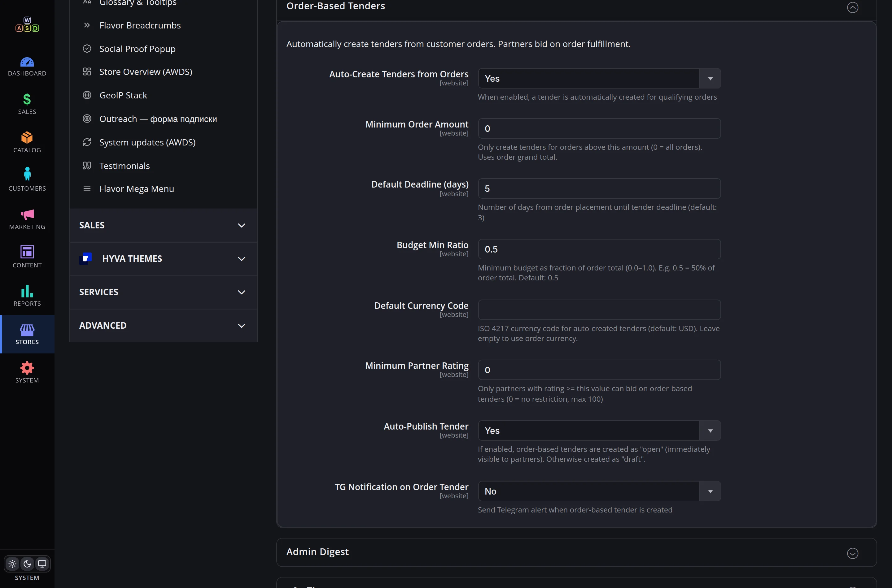Click the Default Deadline (days) field

click(599, 189)
